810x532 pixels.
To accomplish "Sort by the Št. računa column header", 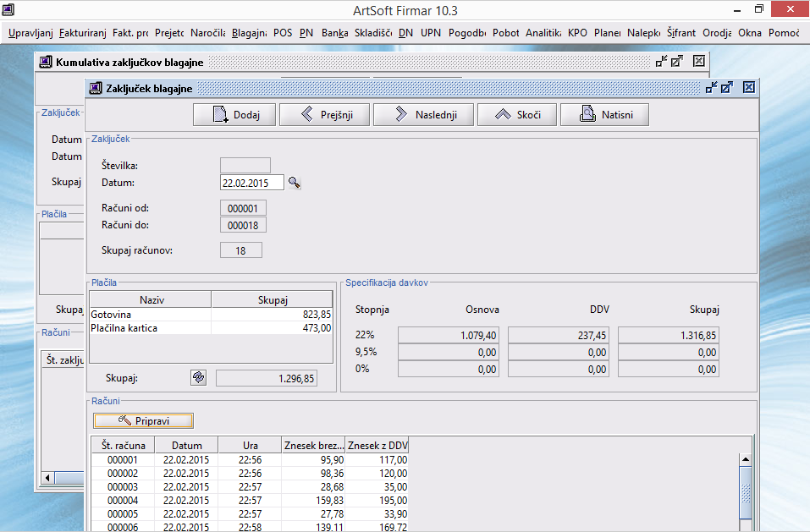I will click(x=124, y=446).
